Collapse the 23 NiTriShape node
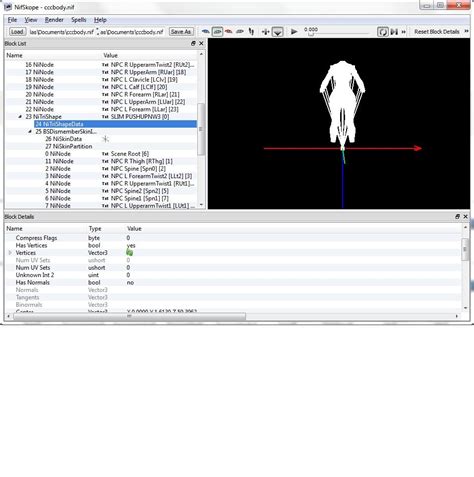The width and height of the screenshot is (474, 477). click(20, 117)
